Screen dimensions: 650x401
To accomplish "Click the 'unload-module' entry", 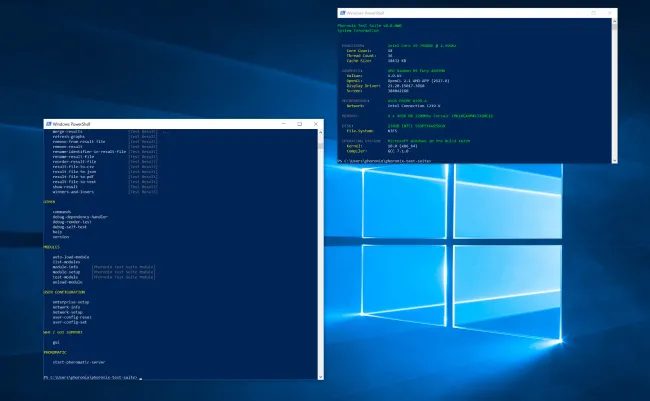I will pos(68,282).
